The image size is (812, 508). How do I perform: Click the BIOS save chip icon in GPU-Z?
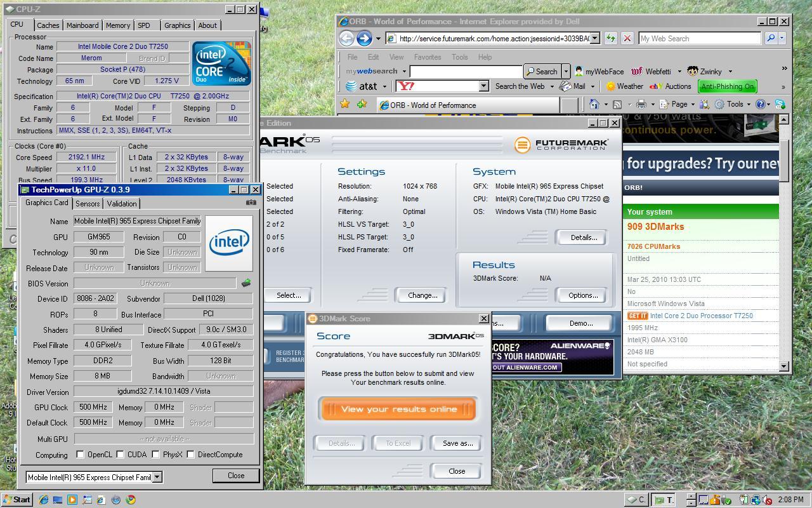246,283
